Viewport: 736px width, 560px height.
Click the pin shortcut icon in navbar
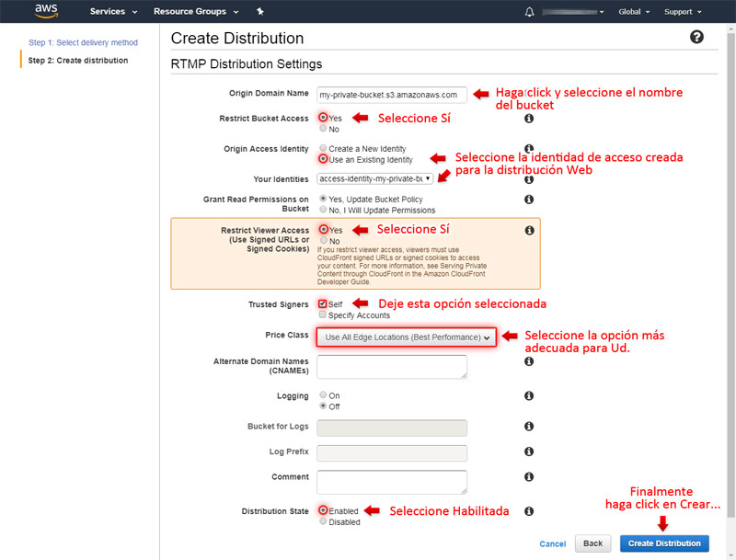click(260, 11)
